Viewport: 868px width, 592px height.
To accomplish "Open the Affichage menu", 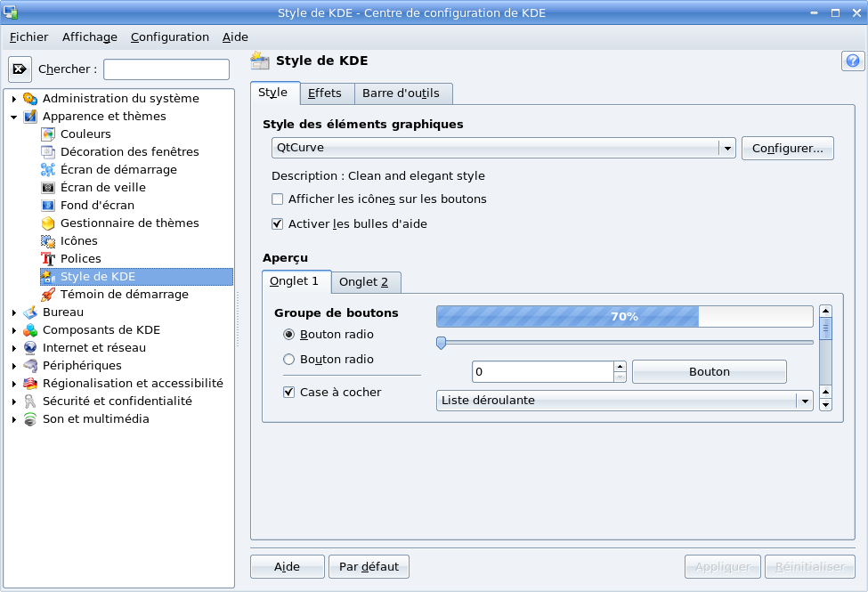I will coord(90,37).
